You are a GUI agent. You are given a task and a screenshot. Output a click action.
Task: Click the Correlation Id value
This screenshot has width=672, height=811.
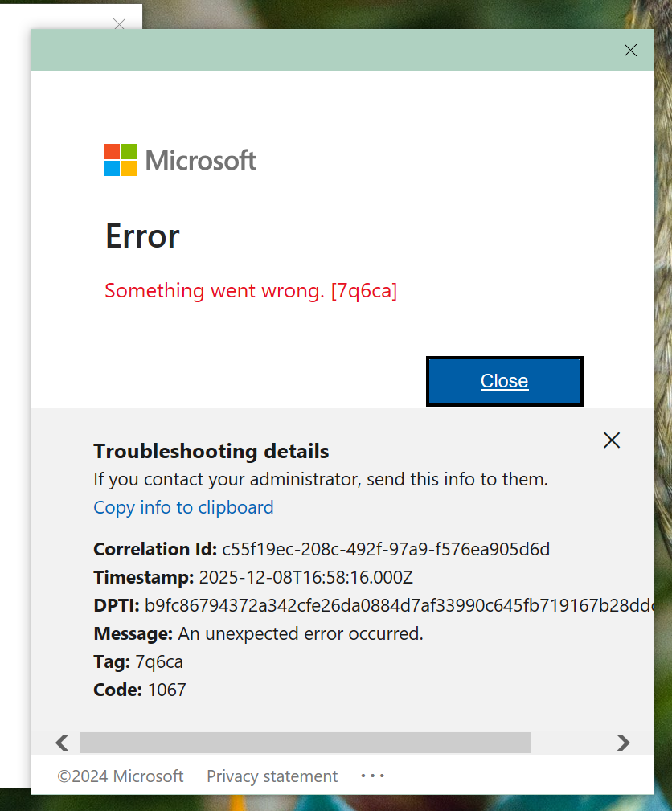click(386, 549)
